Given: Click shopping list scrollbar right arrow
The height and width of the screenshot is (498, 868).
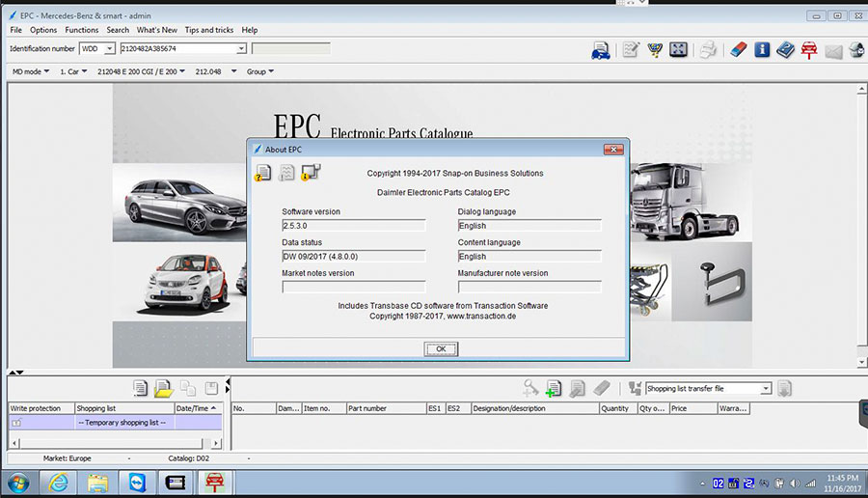Looking at the screenshot, I should [x=216, y=443].
